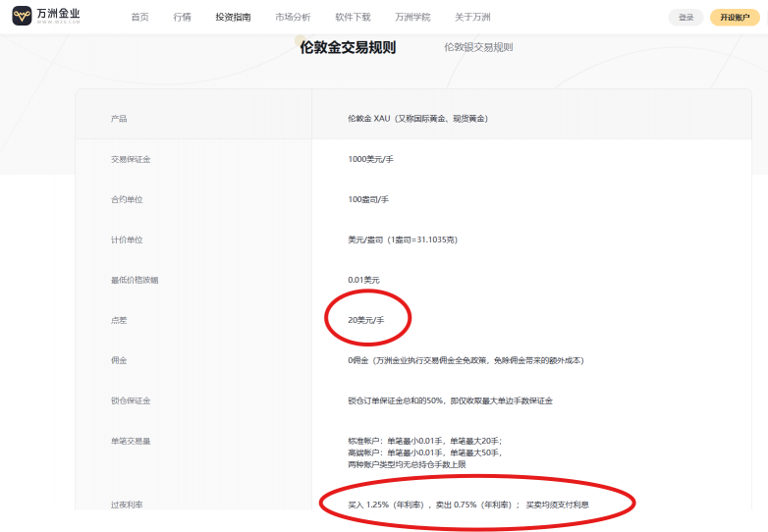Click the 1000美元/手 value
Viewport: 768px width, 532px height.
point(371,159)
